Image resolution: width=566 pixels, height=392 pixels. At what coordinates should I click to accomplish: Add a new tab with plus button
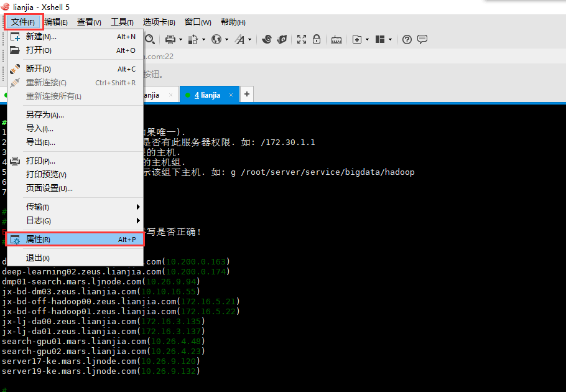click(x=247, y=94)
